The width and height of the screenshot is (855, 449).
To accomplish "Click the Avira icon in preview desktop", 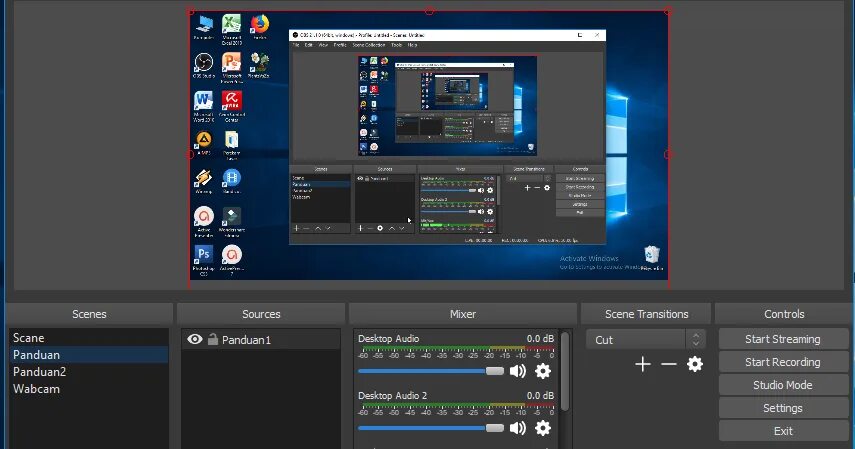I will (232, 106).
